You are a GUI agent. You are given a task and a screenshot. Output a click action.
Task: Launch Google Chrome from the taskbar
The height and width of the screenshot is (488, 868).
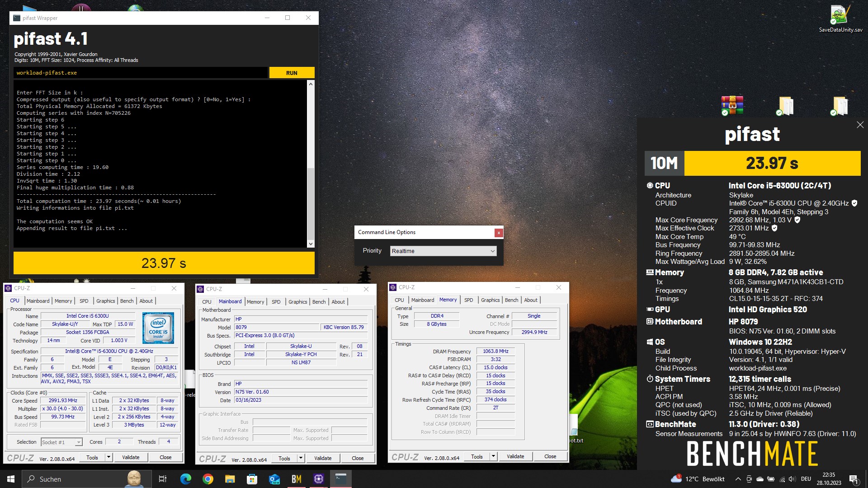click(208, 479)
